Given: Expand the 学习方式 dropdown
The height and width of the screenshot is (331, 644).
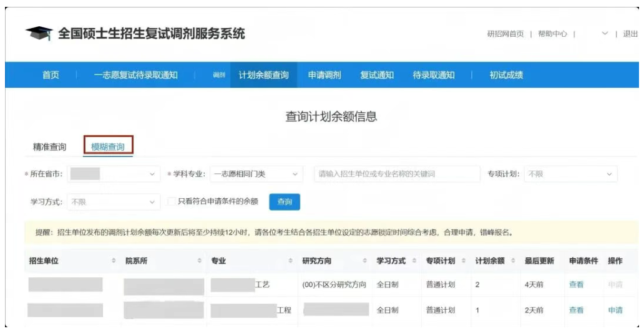Looking at the screenshot, I should point(113,202).
